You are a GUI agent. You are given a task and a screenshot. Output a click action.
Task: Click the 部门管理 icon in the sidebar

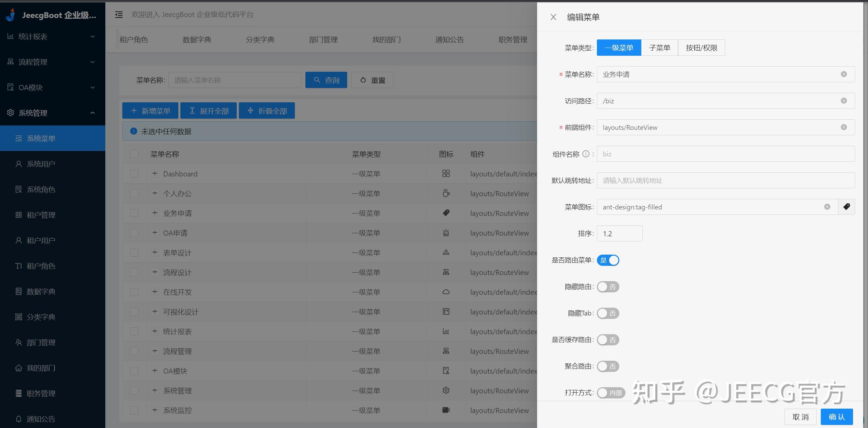pos(19,342)
